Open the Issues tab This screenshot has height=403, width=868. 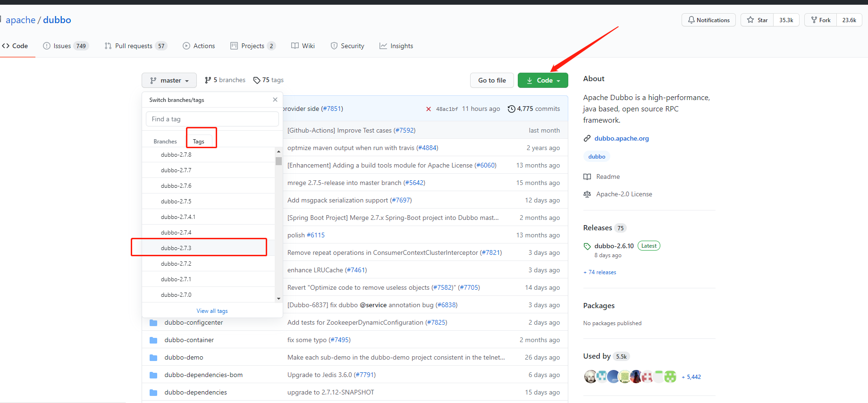pos(66,46)
